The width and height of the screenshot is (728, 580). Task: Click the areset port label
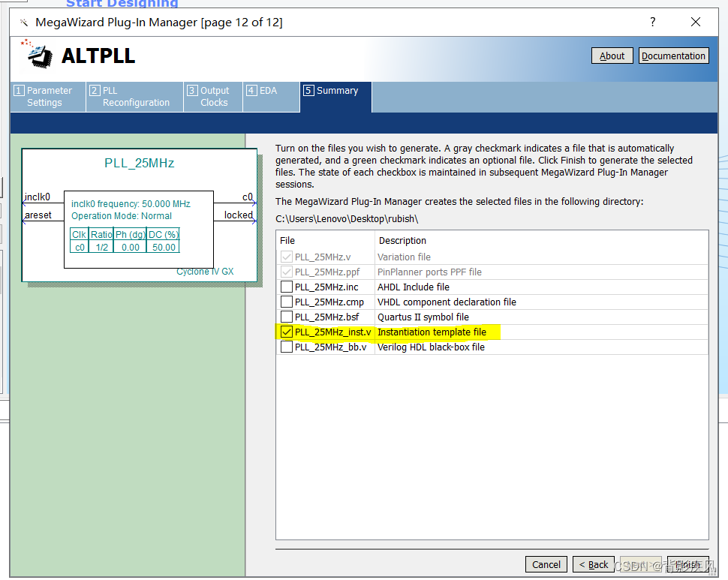pos(38,215)
